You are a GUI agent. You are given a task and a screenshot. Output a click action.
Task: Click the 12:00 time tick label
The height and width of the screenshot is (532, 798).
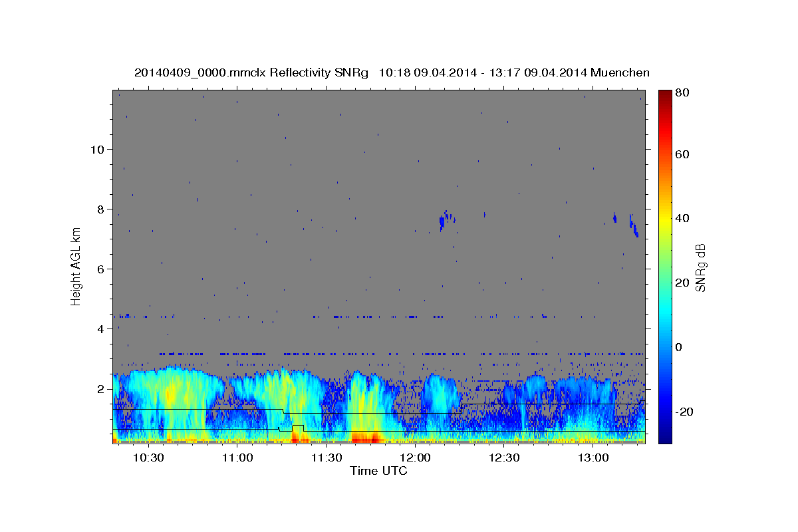click(416, 458)
